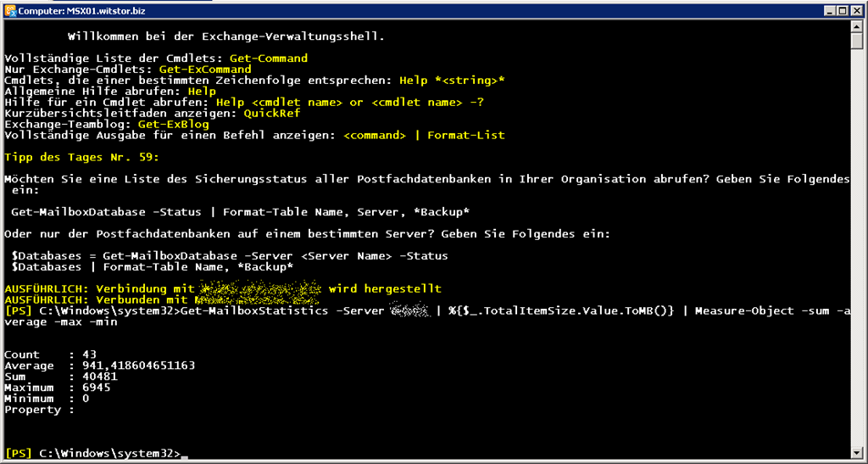The image size is (868, 464).
Task: Click the blinking cursor at bottom prompt
Action: pyautogui.click(x=185, y=457)
